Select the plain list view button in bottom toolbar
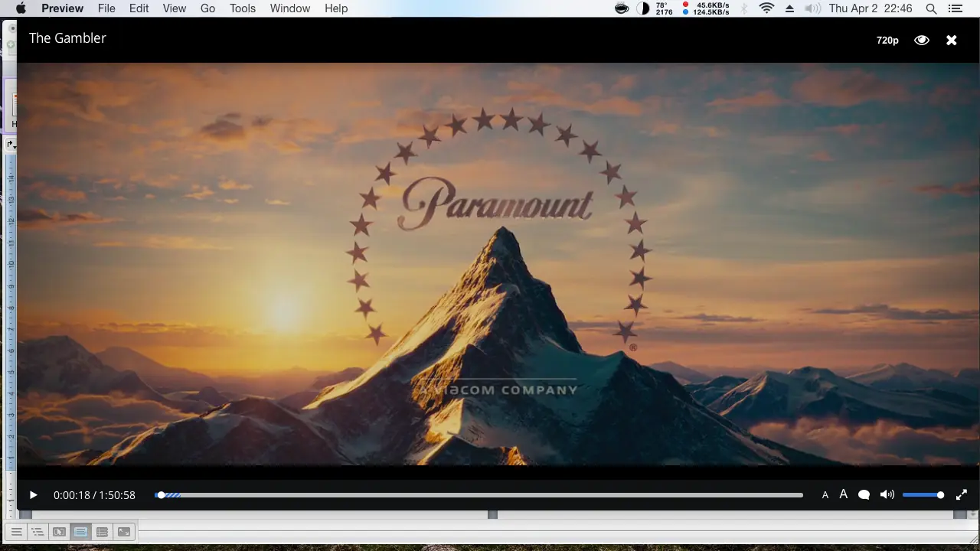Screen dimensions: 980x551 [16, 532]
